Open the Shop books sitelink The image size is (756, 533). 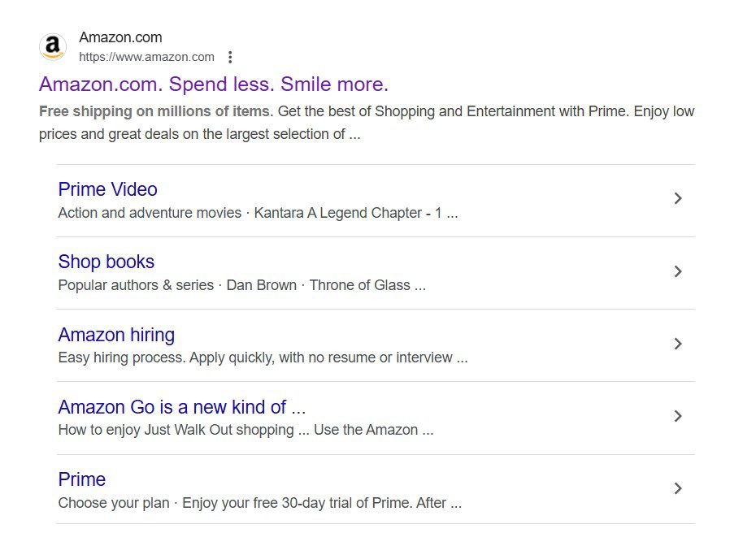(106, 262)
